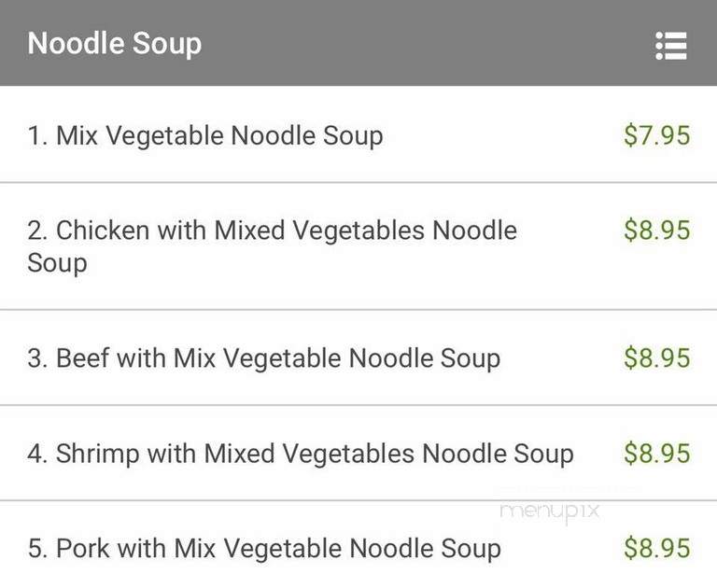Click the word Soup on chicken item's second line
The width and height of the screenshot is (717, 588).
[57, 263]
